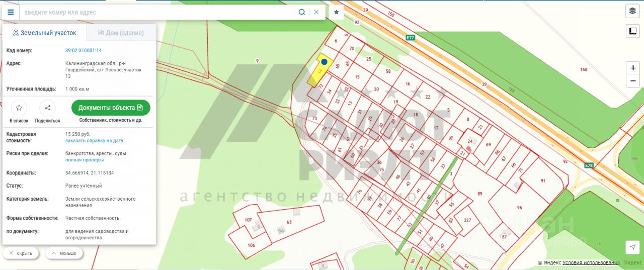The height and width of the screenshot is (270, 644).
Task: Switch to Земельный участок tab
Action: click(44, 33)
